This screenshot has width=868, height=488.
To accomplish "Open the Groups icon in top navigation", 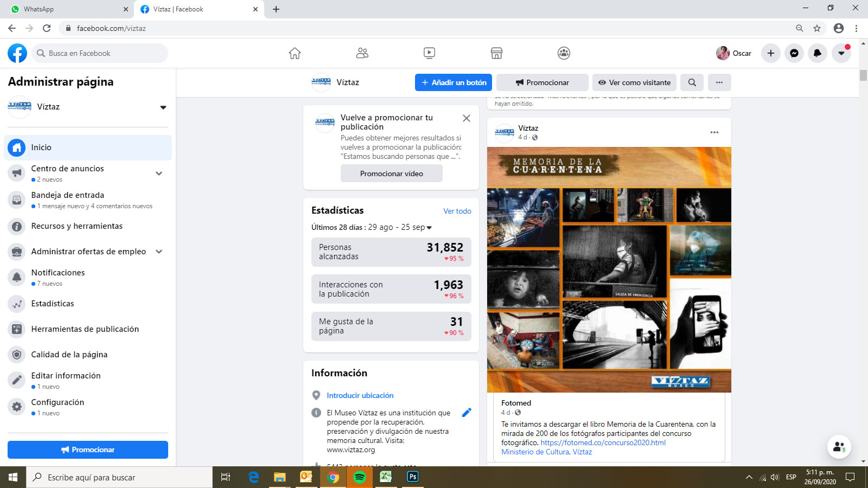I will tap(564, 53).
